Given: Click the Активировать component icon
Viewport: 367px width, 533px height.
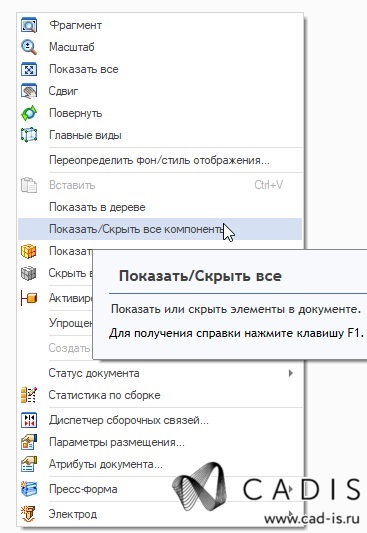Looking at the screenshot, I should tap(29, 298).
